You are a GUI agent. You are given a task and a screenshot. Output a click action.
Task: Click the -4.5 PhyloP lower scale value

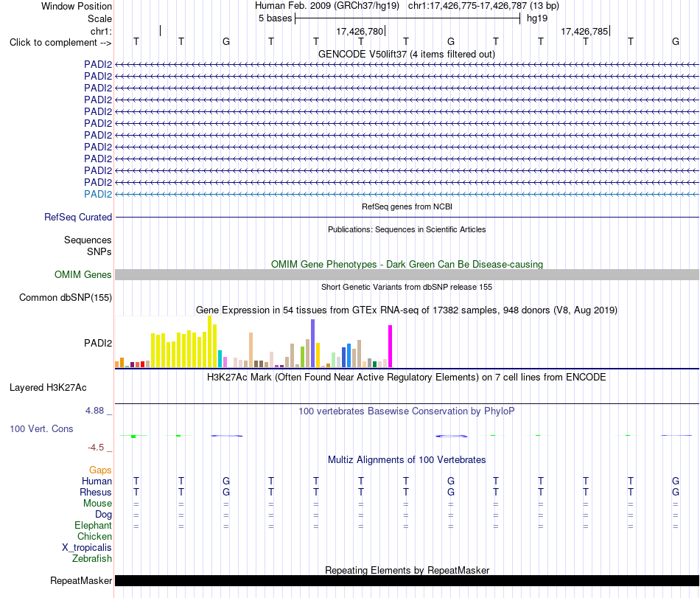click(x=96, y=447)
